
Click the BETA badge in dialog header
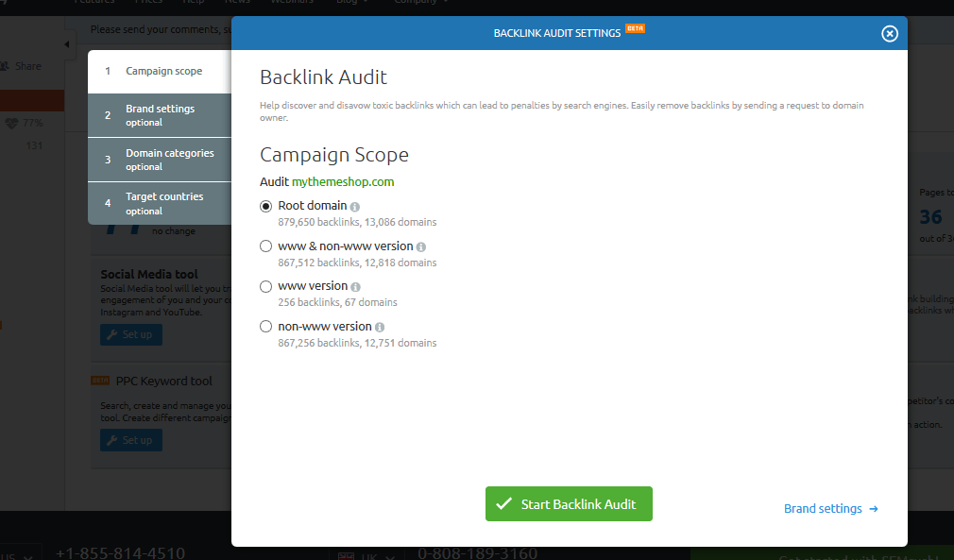coord(635,28)
